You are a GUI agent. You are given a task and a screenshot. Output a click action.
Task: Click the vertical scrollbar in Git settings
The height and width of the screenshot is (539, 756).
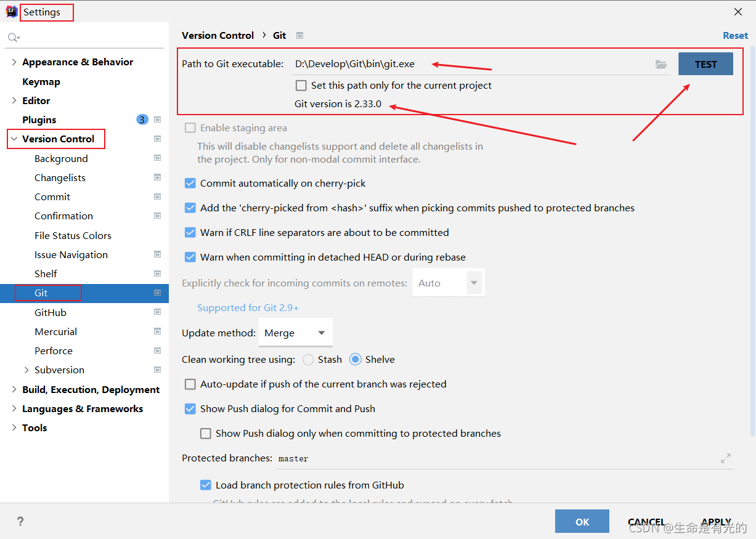[752, 240]
